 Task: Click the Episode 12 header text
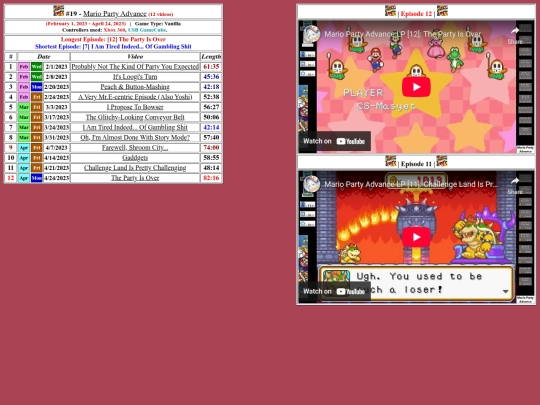(416, 14)
